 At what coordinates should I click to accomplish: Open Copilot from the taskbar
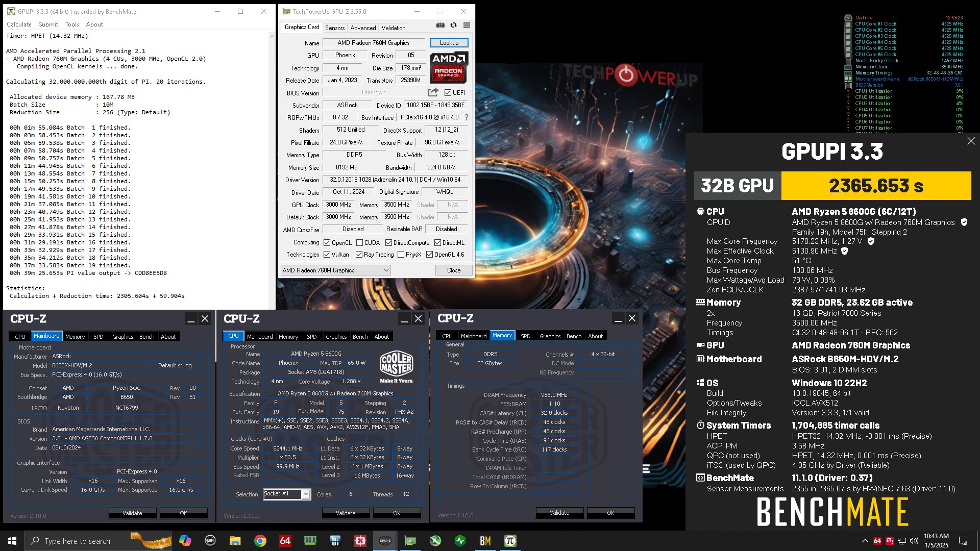[x=185, y=541]
